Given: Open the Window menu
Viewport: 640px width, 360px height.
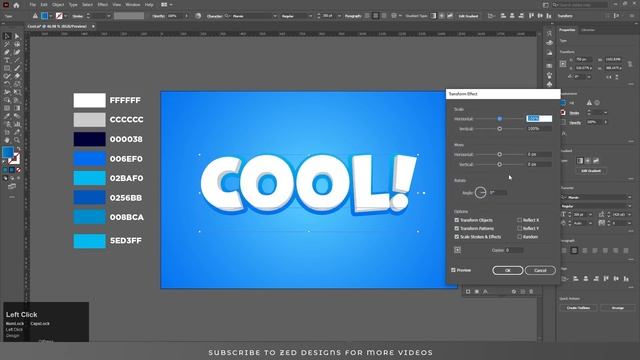Looking at the screenshot, I should click(x=132, y=5).
